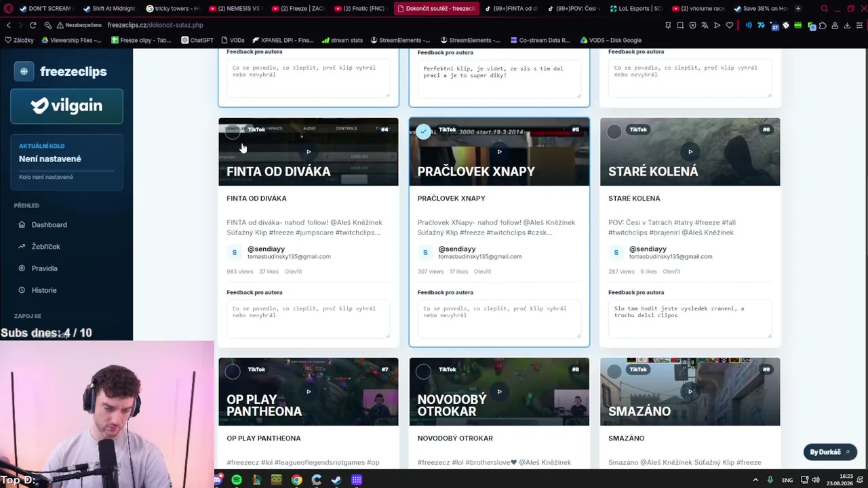868x488 pixels.
Task: Open the FINTA OD DIVÁKA clip thumbnail
Action: click(309, 152)
